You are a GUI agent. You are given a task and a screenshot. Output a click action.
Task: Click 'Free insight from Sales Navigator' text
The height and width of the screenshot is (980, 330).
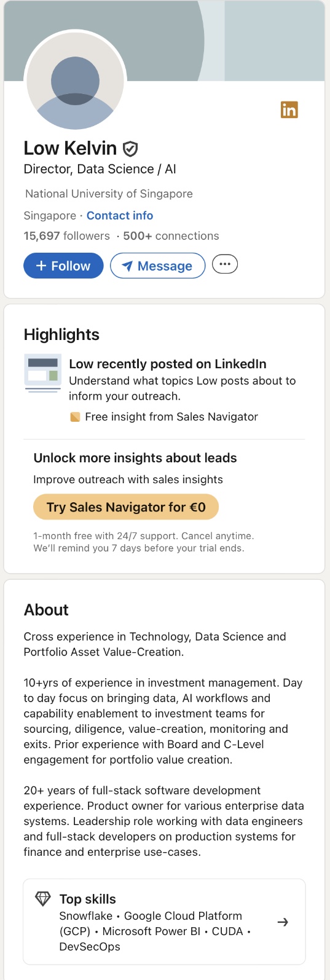click(x=171, y=416)
